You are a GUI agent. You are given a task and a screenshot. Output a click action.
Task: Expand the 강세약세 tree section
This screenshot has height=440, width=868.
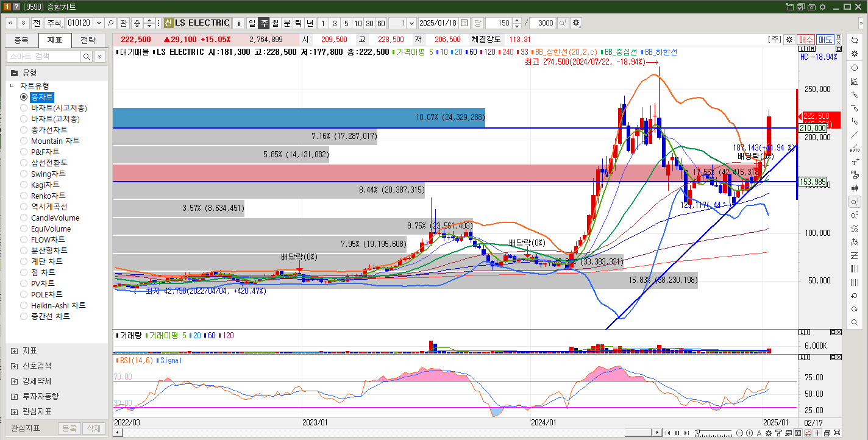(x=14, y=381)
